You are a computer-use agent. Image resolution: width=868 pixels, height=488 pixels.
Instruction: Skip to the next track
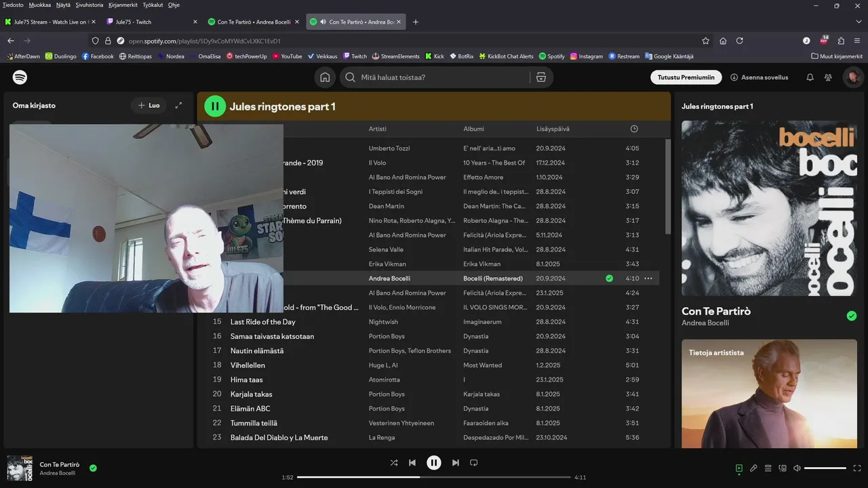tap(456, 463)
